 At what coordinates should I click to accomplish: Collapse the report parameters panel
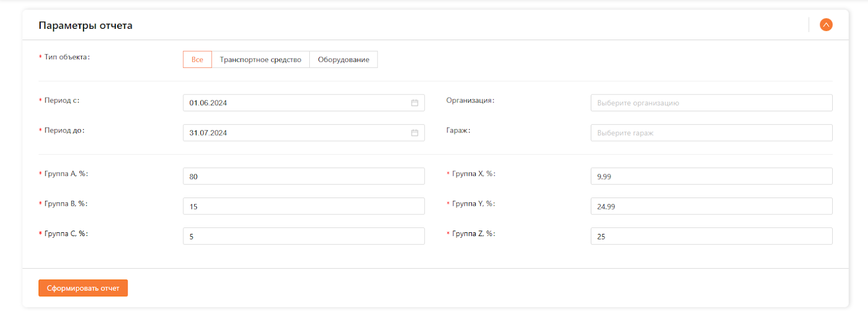pos(826,25)
